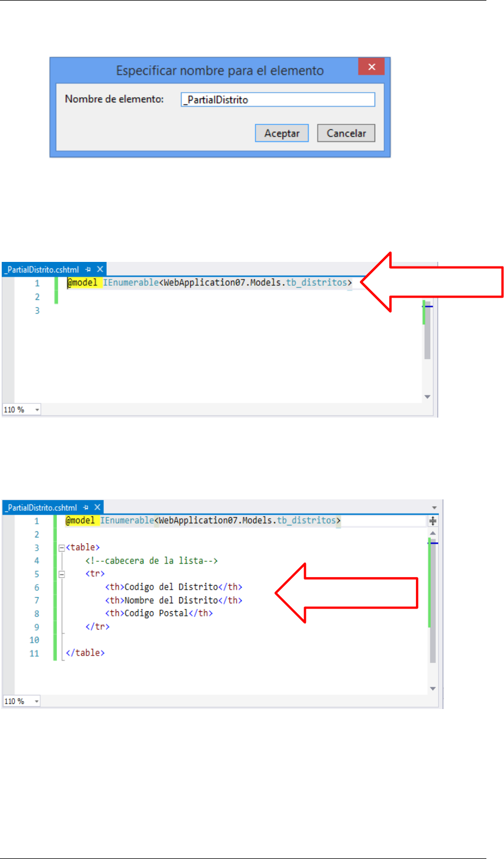
Task: Open the document list dropdown arrow in table-markup editor
Action: point(434,507)
